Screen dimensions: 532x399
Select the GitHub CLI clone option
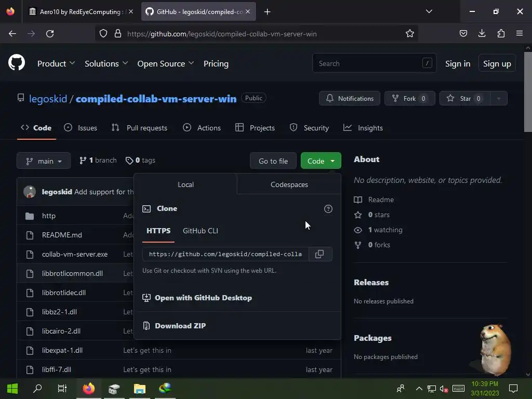tap(200, 231)
